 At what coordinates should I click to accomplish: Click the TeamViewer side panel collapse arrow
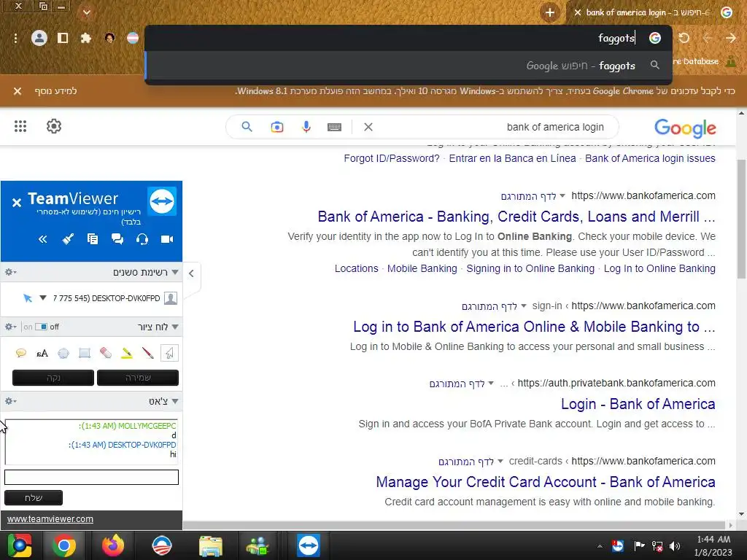[191, 273]
